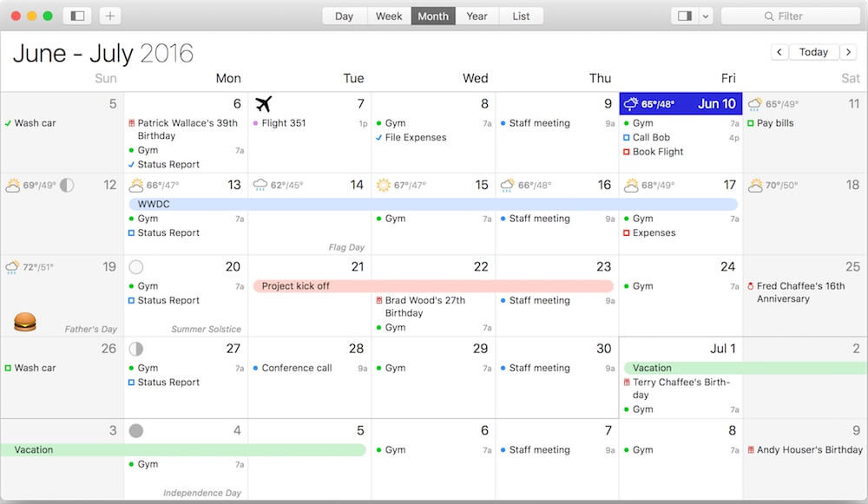Click the weather icon on June 11
Viewport: 868px width, 504px height.
[754, 103]
